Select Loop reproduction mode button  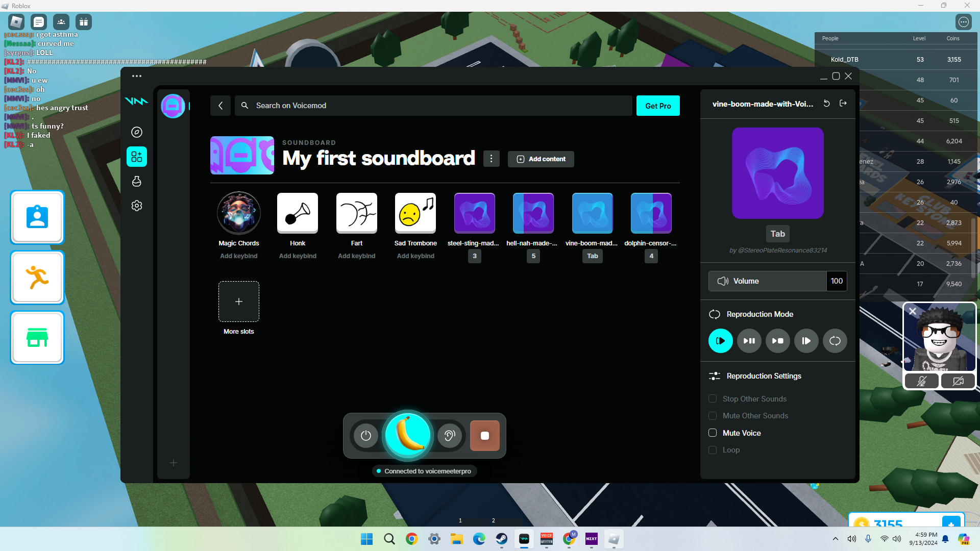[835, 341]
